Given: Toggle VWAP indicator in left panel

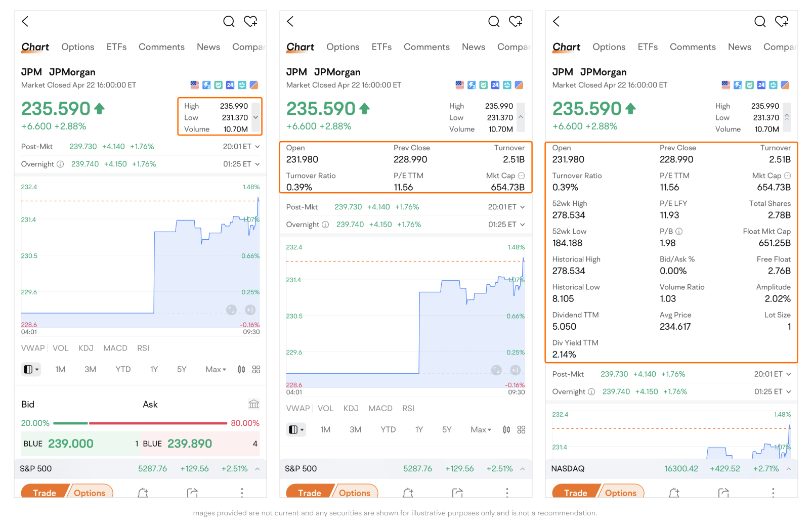Looking at the screenshot, I should (x=32, y=348).
